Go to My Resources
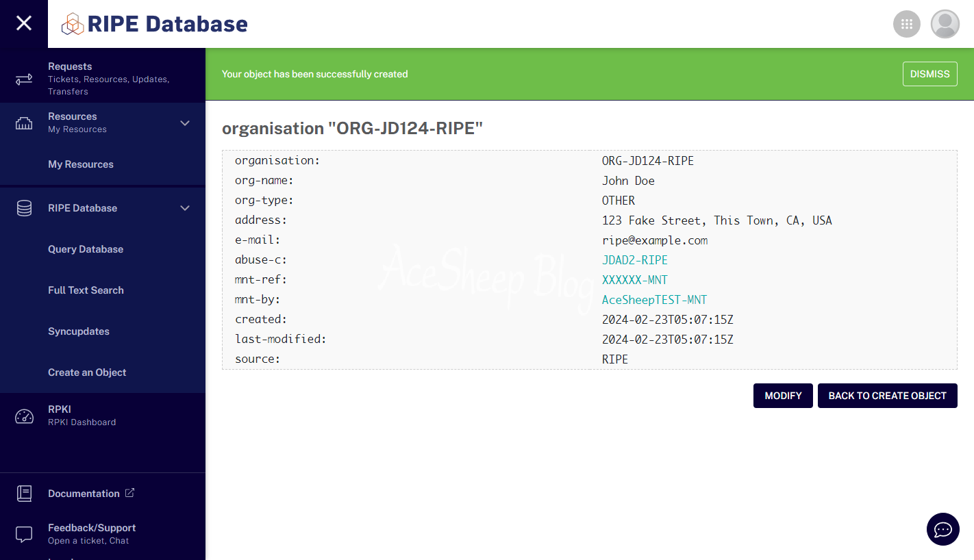This screenshot has height=560, width=974. pyautogui.click(x=81, y=164)
